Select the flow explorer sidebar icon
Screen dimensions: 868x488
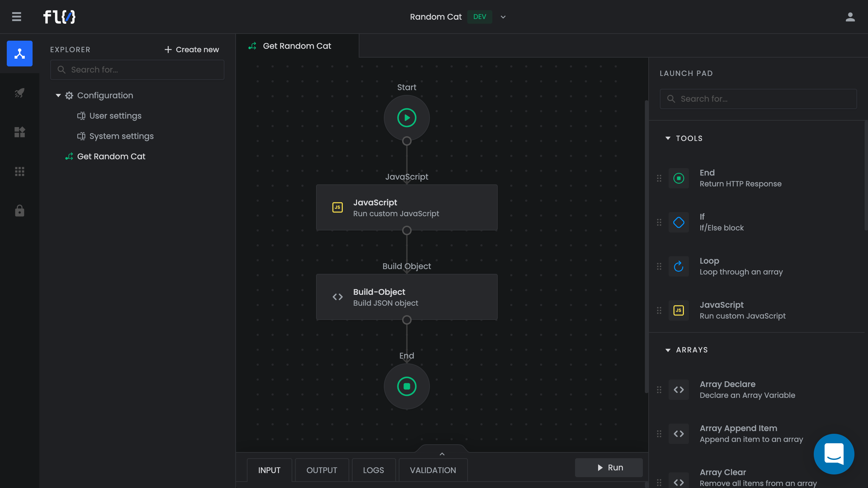[x=20, y=54]
